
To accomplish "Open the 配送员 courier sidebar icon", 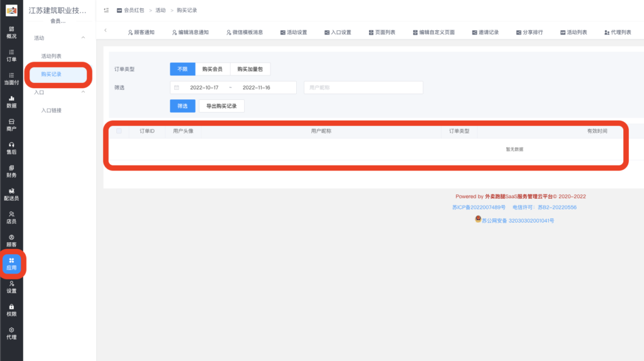I will [x=11, y=194].
